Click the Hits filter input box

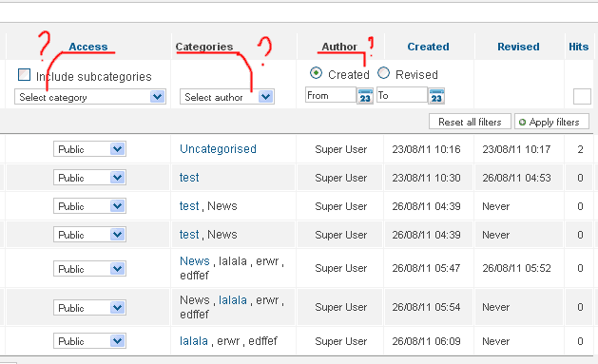(582, 96)
